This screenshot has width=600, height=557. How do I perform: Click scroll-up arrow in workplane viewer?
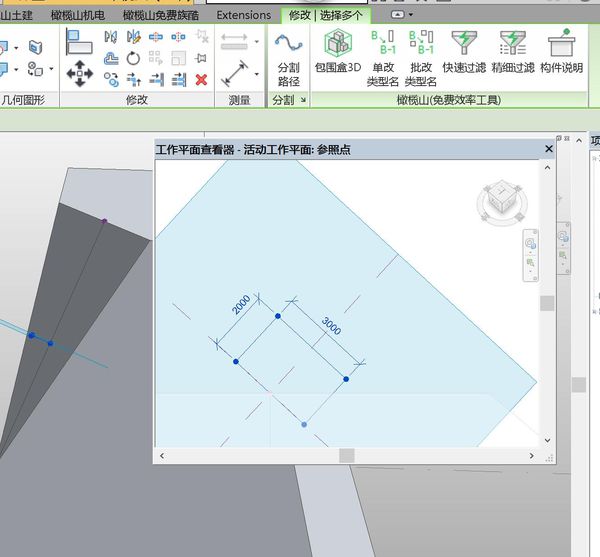[548, 168]
